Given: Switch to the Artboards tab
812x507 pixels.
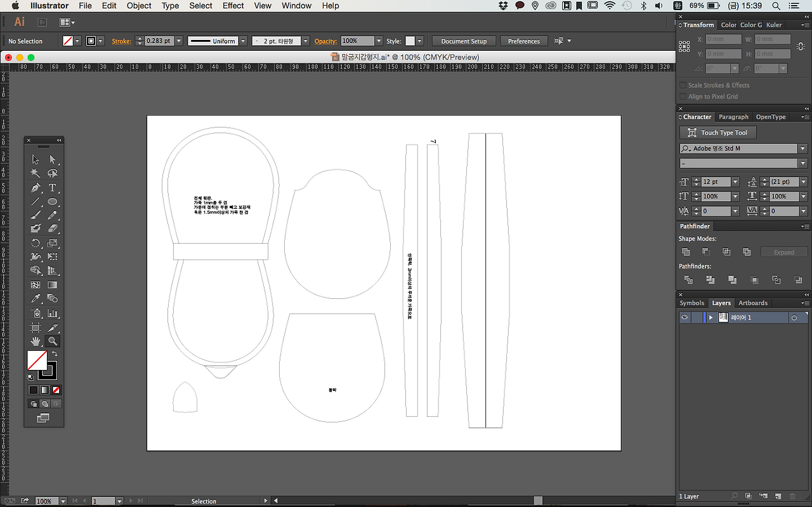Looking at the screenshot, I should tap(753, 303).
